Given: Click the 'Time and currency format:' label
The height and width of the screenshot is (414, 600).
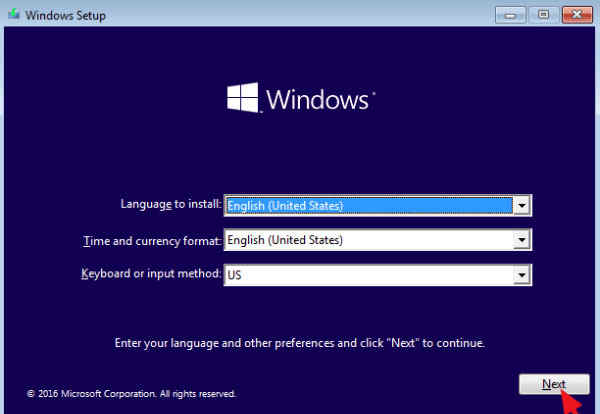Looking at the screenshot, I should tap(152, 241).
